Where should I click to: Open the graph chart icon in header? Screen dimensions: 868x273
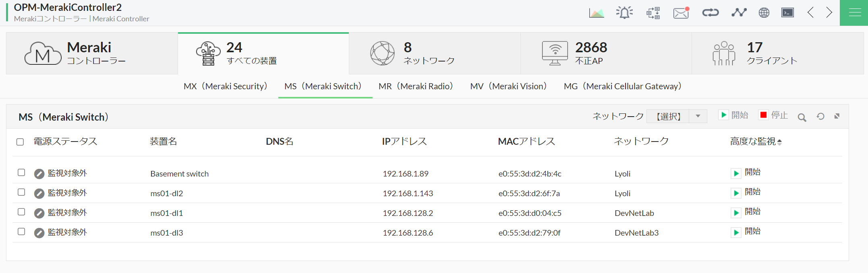tap(596, 13)
